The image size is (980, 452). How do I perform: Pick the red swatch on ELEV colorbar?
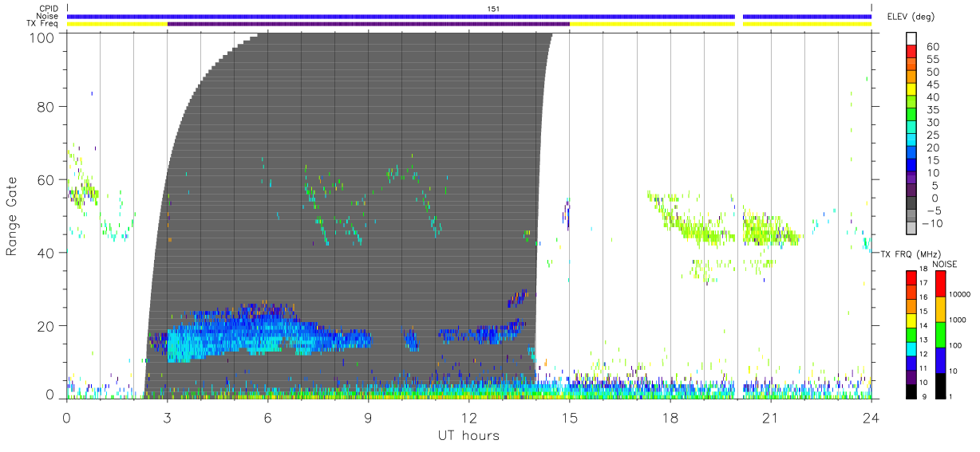tap(912, 53)
